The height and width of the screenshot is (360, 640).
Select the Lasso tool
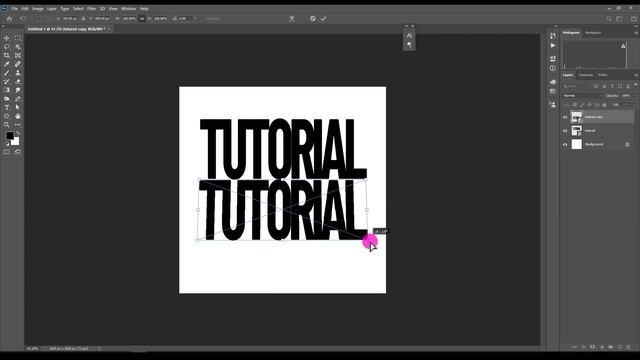click(x=7, y=47)
